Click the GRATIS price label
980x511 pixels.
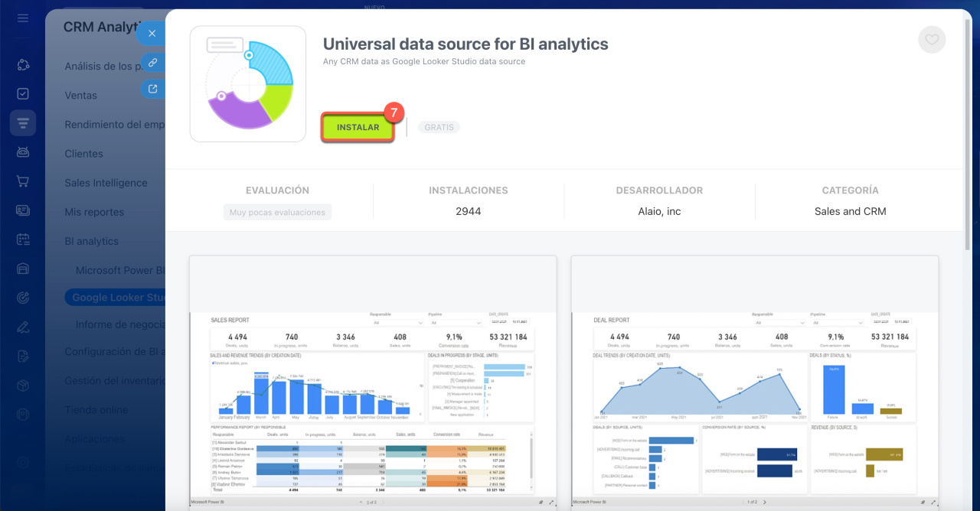pyautogui.click(x=439, y=127)
